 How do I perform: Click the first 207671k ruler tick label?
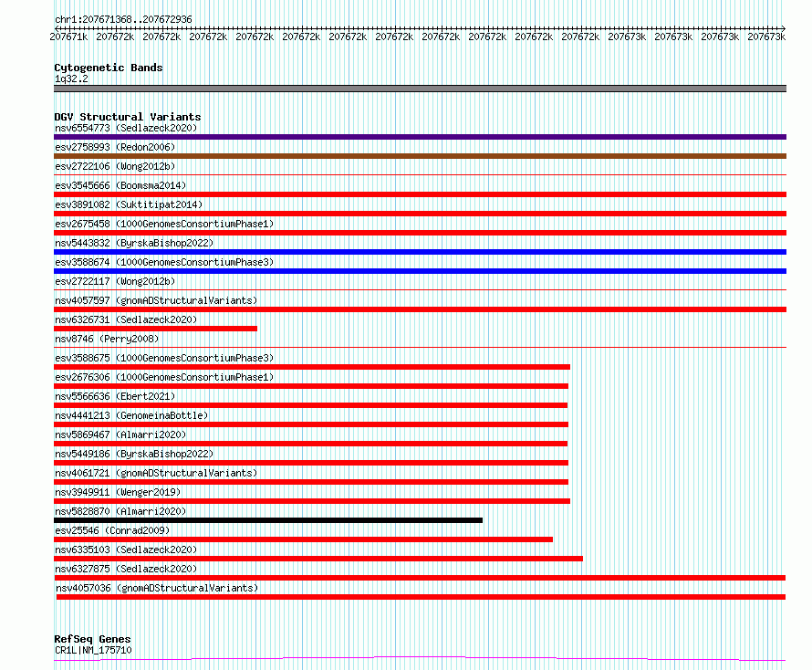(68, 37)
